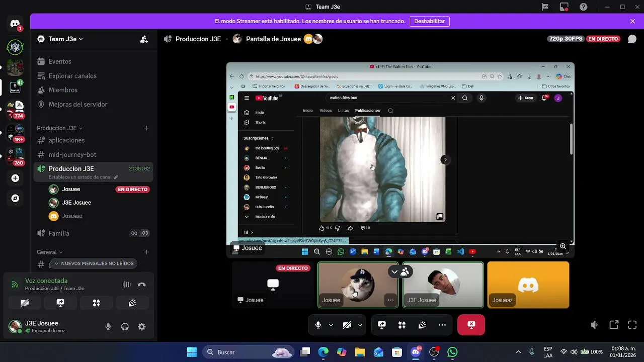Open more options ellipsis in call control bar
Viewport: 644px width, 362px height.
442,325
